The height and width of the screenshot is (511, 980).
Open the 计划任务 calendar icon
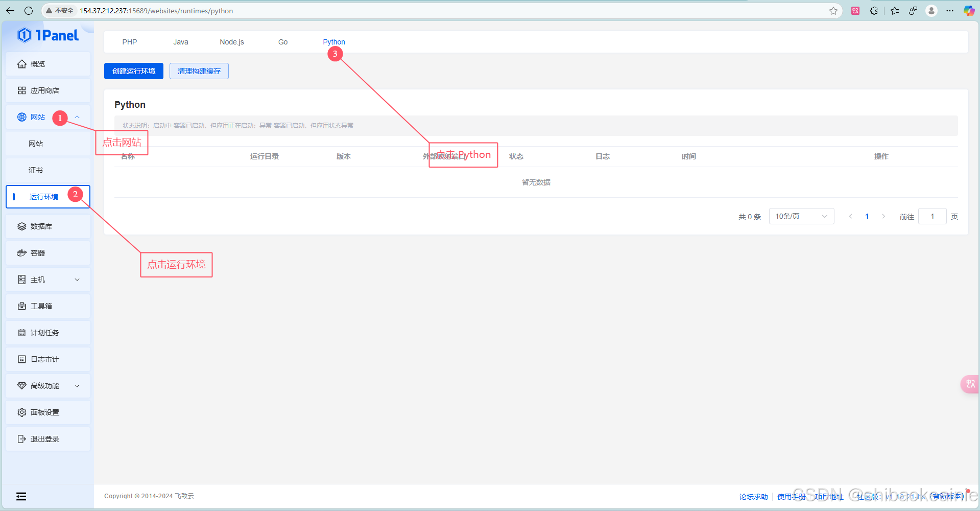pos(21,333)
